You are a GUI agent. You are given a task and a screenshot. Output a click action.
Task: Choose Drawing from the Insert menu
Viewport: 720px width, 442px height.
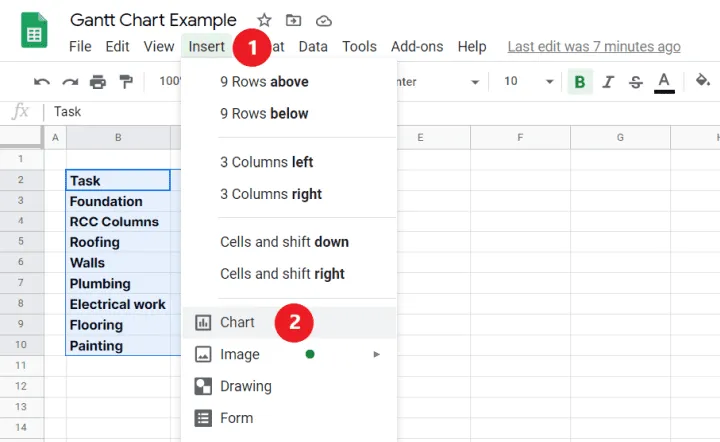click(x=289, y=386)
